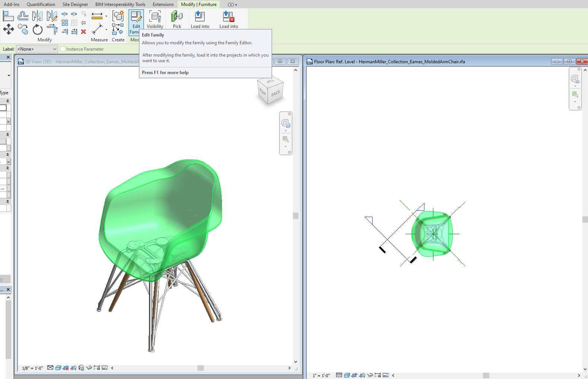Activate the Rotate tool
The width and height of the screenshot is (588, 379).
[38, 29]
